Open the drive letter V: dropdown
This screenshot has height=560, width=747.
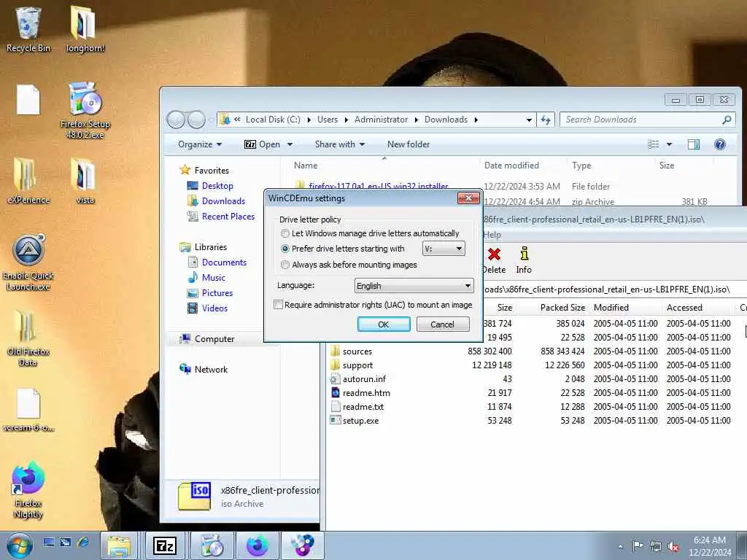tap(444, 249)
